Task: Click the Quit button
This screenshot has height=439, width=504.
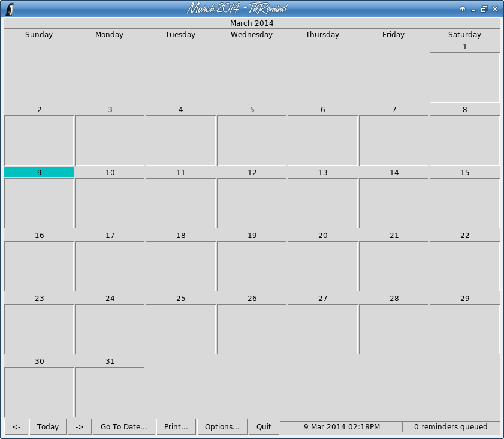Action: click(264, 427)
